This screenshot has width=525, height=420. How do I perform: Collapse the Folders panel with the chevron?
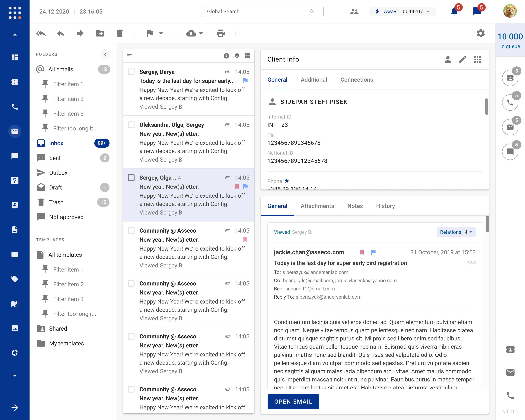tap(105, 54)
